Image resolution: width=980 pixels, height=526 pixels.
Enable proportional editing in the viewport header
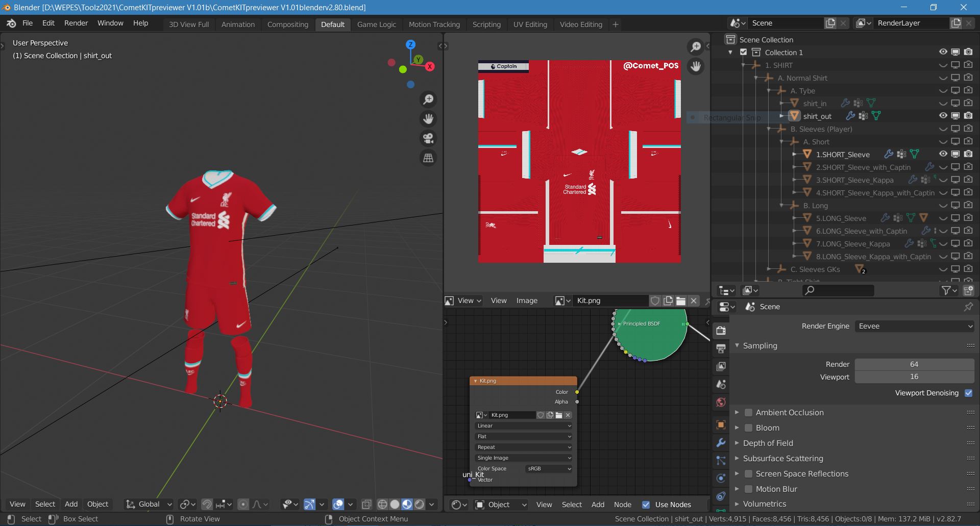(x=242, y=504)
